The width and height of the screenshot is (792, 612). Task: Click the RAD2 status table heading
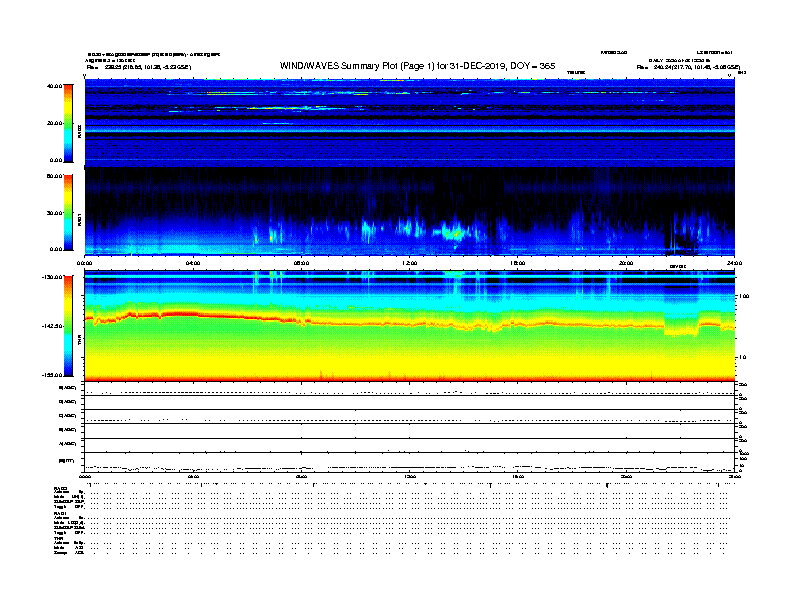61,488
